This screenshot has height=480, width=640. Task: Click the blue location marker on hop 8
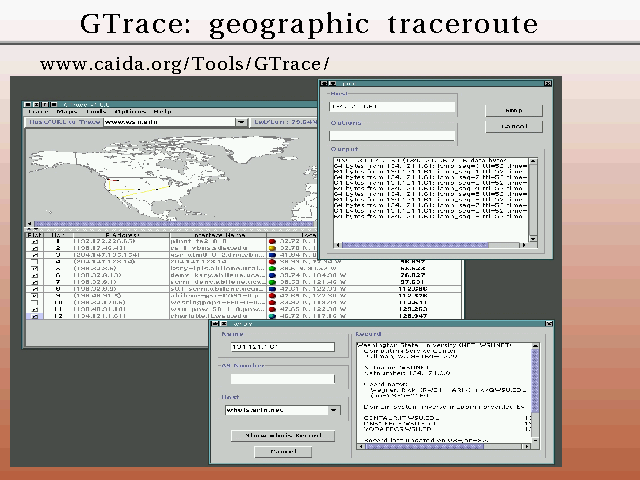pos(272,289)
